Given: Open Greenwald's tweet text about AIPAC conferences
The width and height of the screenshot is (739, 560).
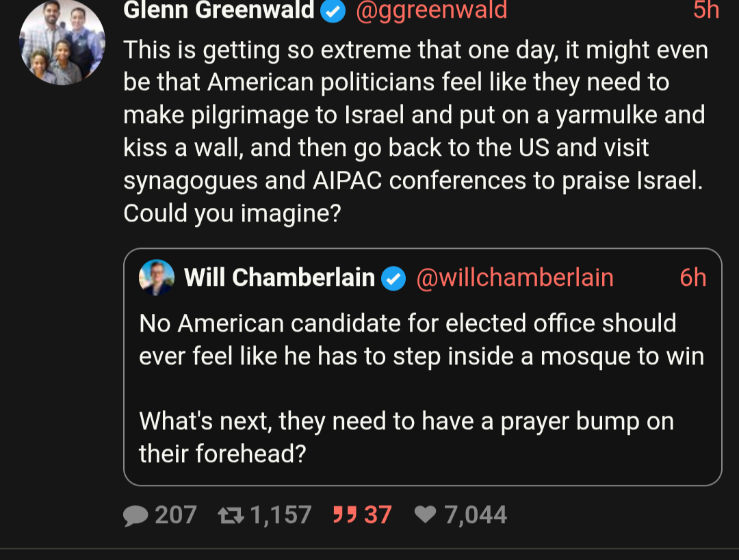Looking at the screenshot, I should click(x=415, y=131).
